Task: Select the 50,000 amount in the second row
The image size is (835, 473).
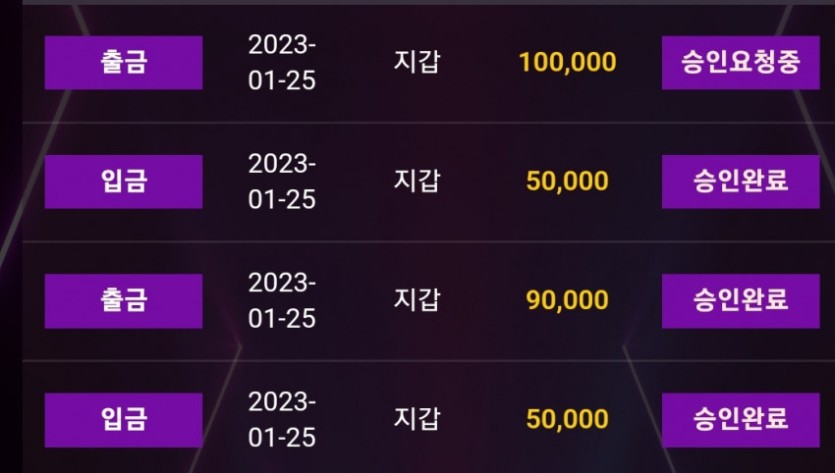Action: [x=568, y=181]
